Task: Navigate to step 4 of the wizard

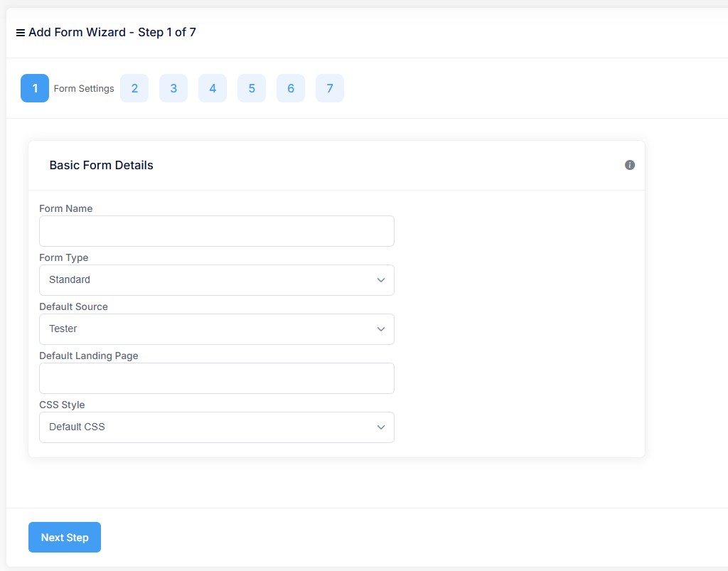Action: click(213, 88)
